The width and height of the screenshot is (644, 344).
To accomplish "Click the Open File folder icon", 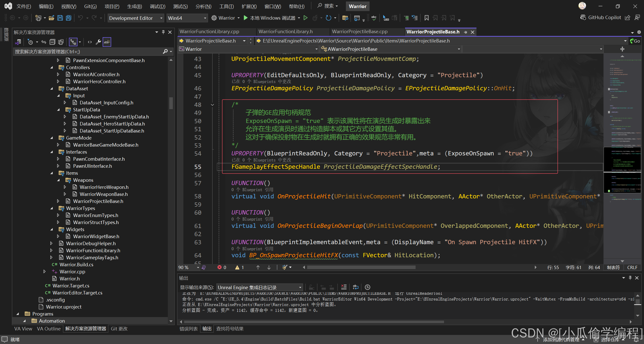I will 52,18.
